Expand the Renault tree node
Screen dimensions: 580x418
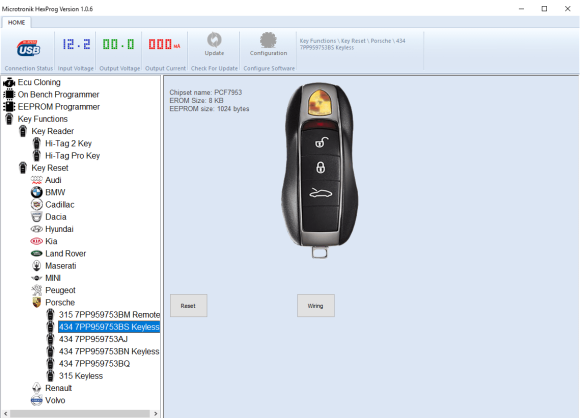pyautogui.click(x=58, y=388)
